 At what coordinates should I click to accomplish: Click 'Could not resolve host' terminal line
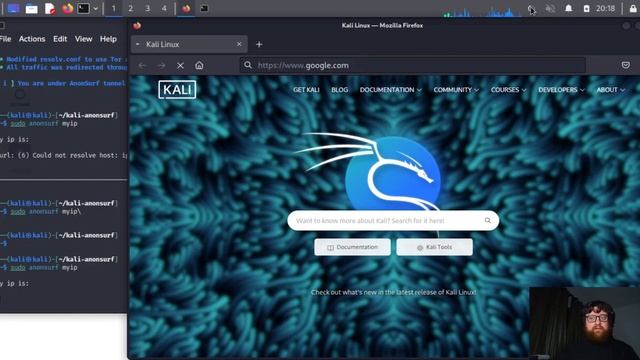pos(64,156)
